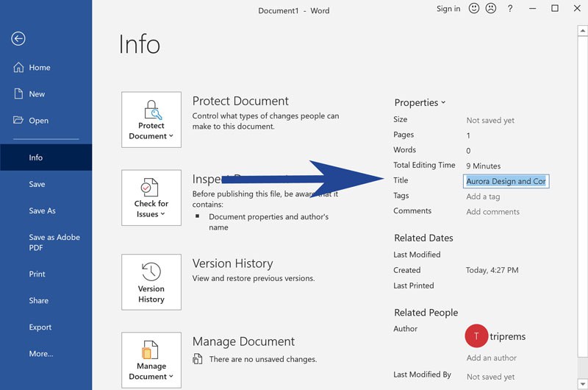
Task: Click the scrollbar down arrow
Action: pyautogui.click(x=582, y=384)
